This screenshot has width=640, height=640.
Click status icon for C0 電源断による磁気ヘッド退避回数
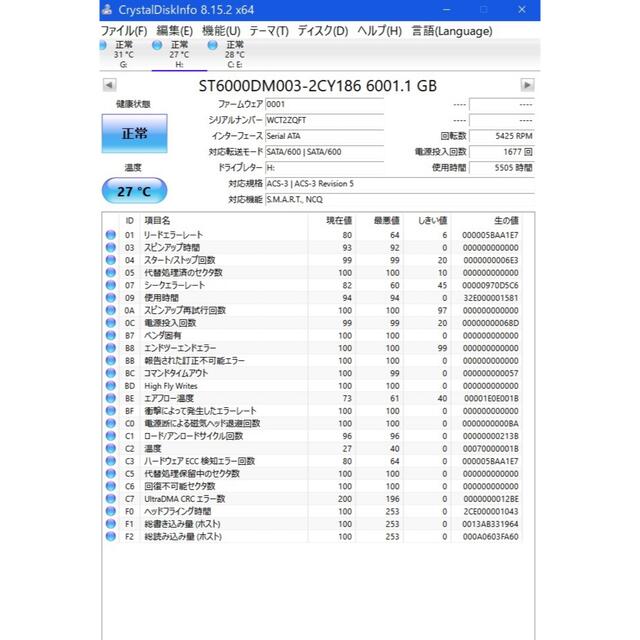click(x=111, y=423)
